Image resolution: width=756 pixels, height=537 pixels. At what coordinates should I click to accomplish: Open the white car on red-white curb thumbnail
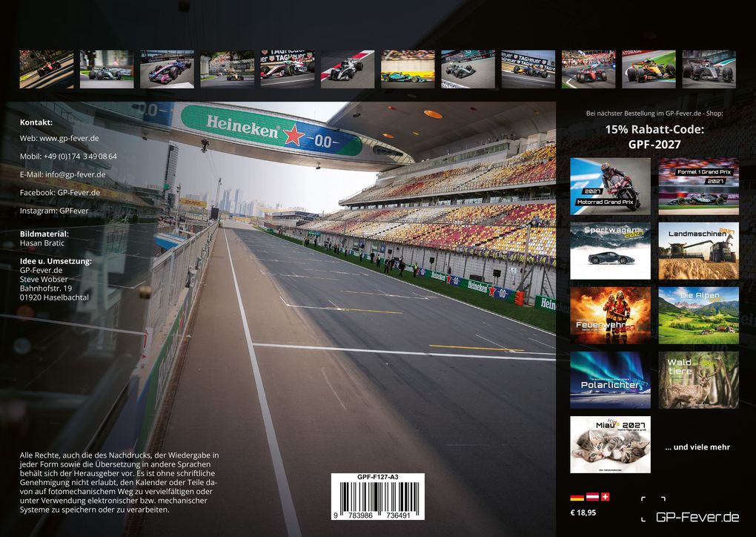click(x=348, y=69)
